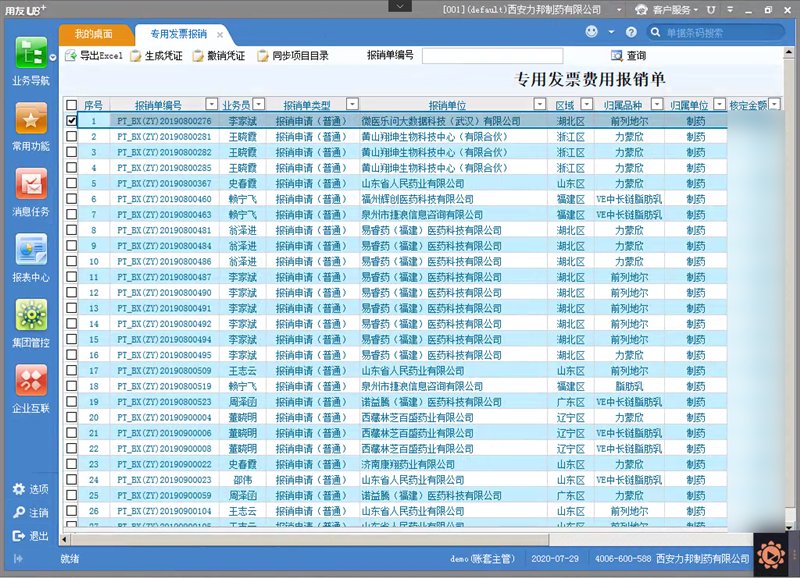This screenshot has width=800, height=578.
Task: Click demo(账套主管) in the status bar
Action: 482,559
